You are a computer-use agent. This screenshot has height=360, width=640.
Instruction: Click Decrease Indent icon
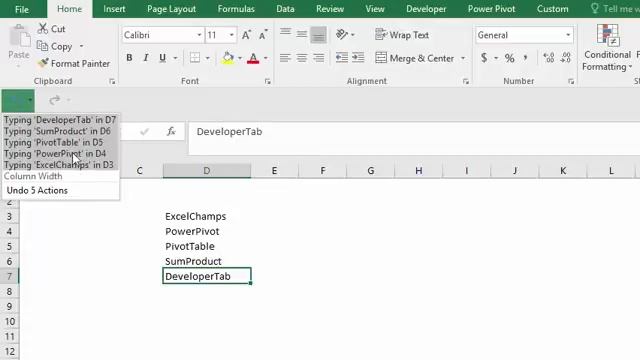[x=342, y=58]
